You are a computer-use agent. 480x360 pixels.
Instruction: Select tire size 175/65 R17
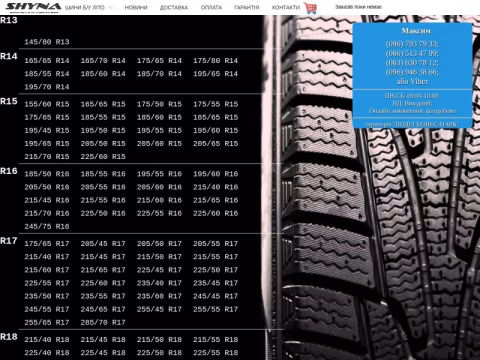[x=47, y=244]
